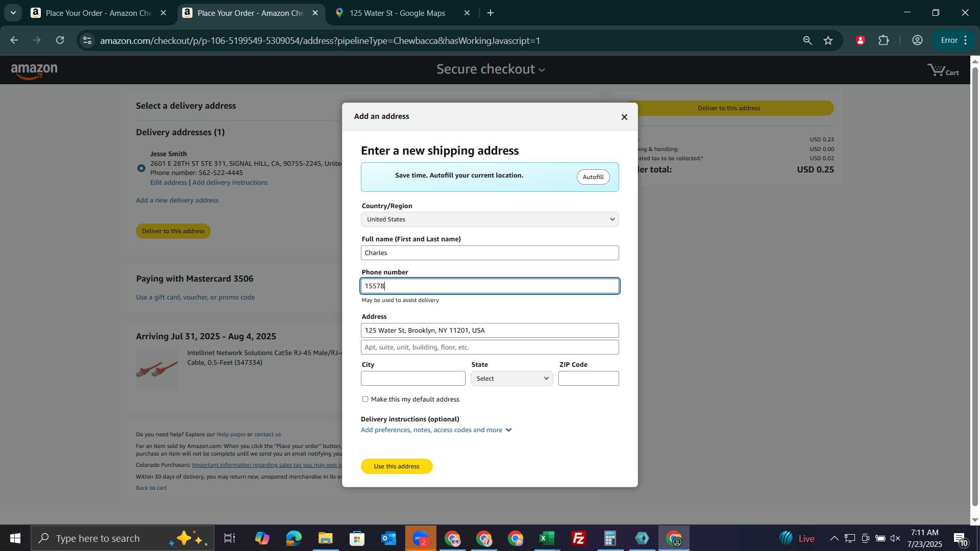Click the ethernet cable product thumbnail
The height and width of the screenshot is (551, 980).
tap(157, 369)
